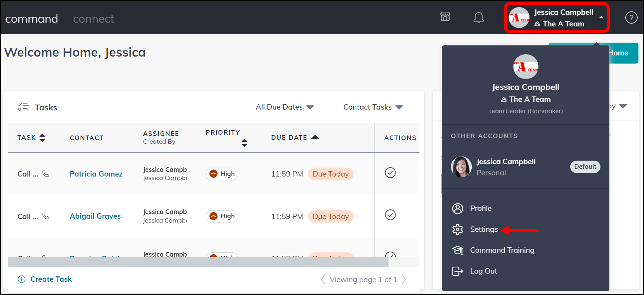This screenshot has width=644, height=295.
Task: Click the CONTACT column header
Action: (x=87, y=138)
